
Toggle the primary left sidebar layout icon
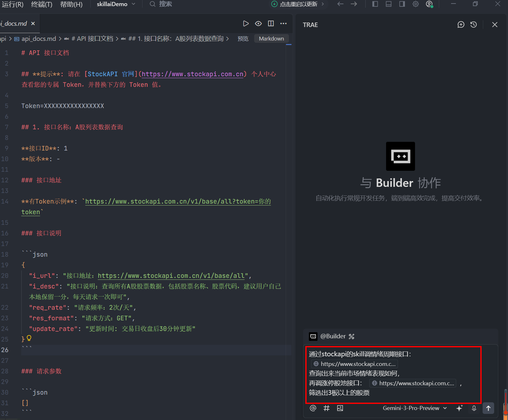375,4
